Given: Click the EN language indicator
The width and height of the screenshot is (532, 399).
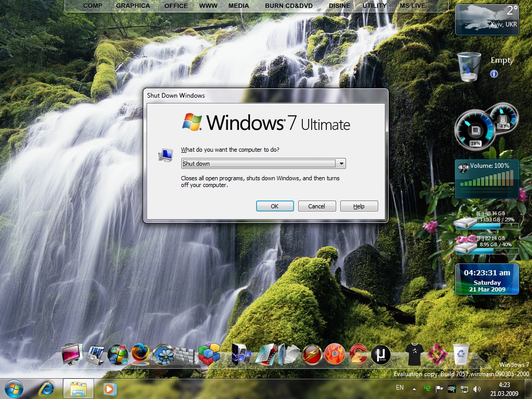Looking at the screenshot, I should pyautogui.click(x=400, y=388).
